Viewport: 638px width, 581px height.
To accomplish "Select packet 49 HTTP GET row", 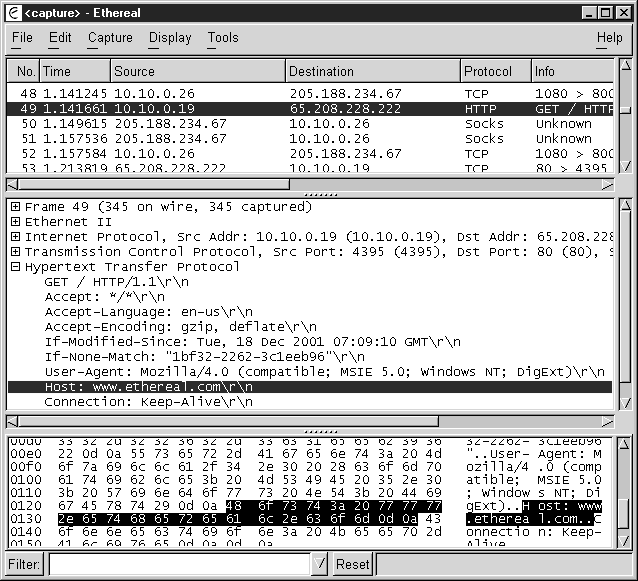I will (x=310, y=109).
